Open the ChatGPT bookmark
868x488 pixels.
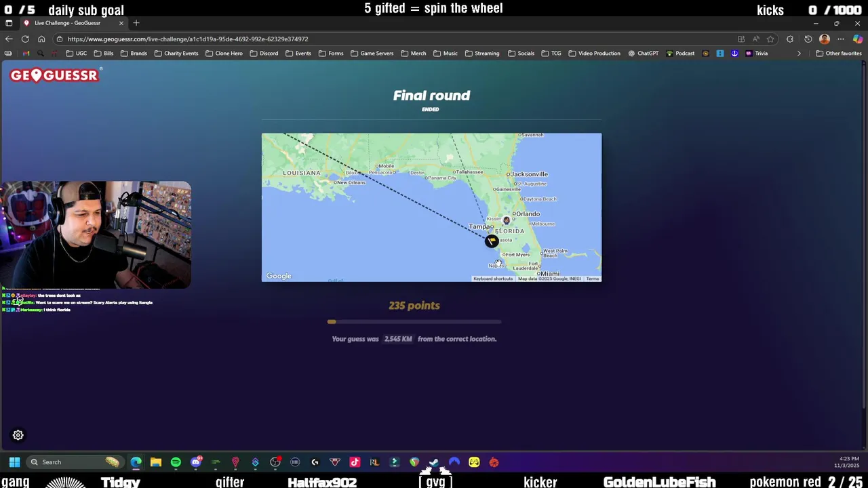click(644, 54)
